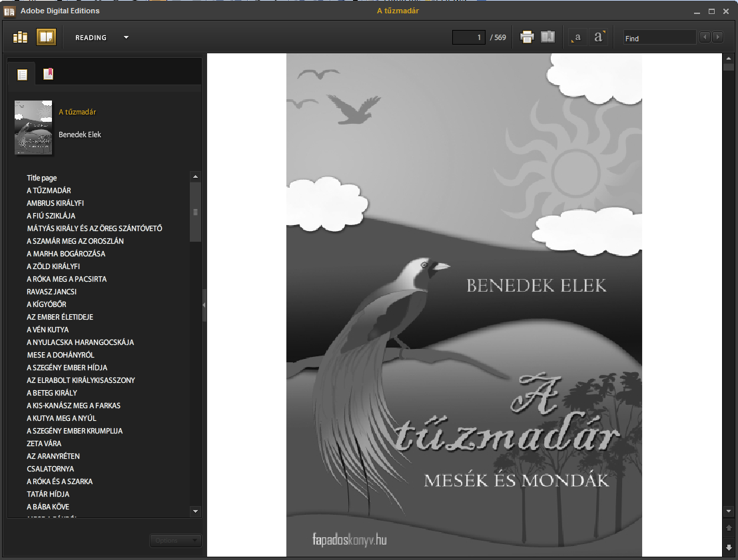Open chapter 'A FIÚ SZIKLÁJA'
The image size is (738, 560).
[x=51, y=216]
